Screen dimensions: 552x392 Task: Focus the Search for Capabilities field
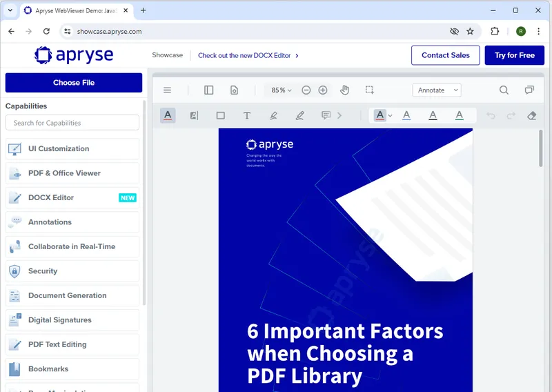(x=72, y=123)
